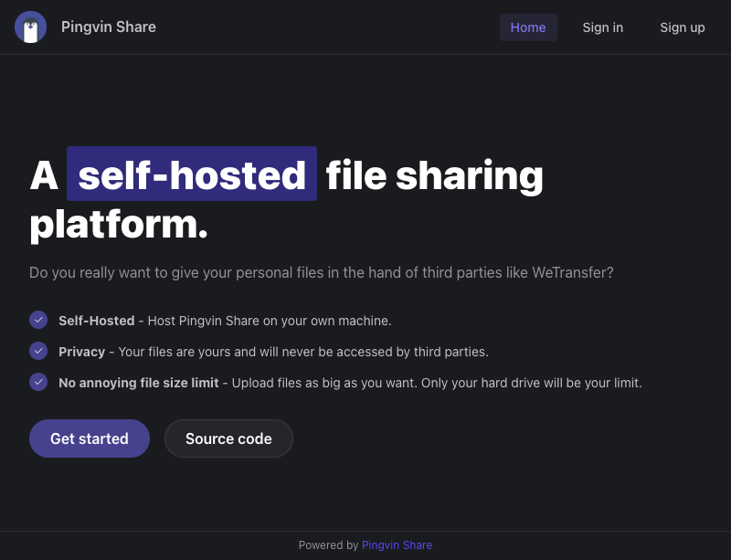Click the 'Self-Hosted' bold feature label
The height and width of the screenshot is (560, 731).
[x=97, y=321]
